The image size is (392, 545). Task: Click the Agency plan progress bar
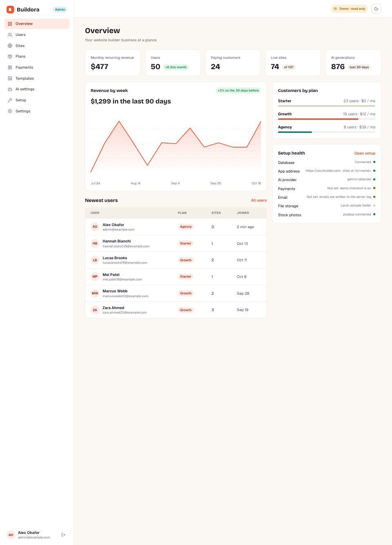pyautogui.click(x=327, y=132)
